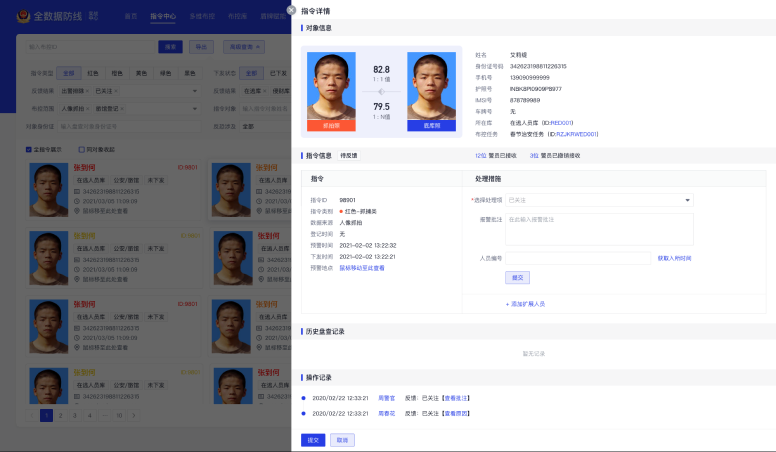This screenshot has height=452, width=776.
Task: Close the 指令详情 panel with the X icon
Action: [291, 10]
